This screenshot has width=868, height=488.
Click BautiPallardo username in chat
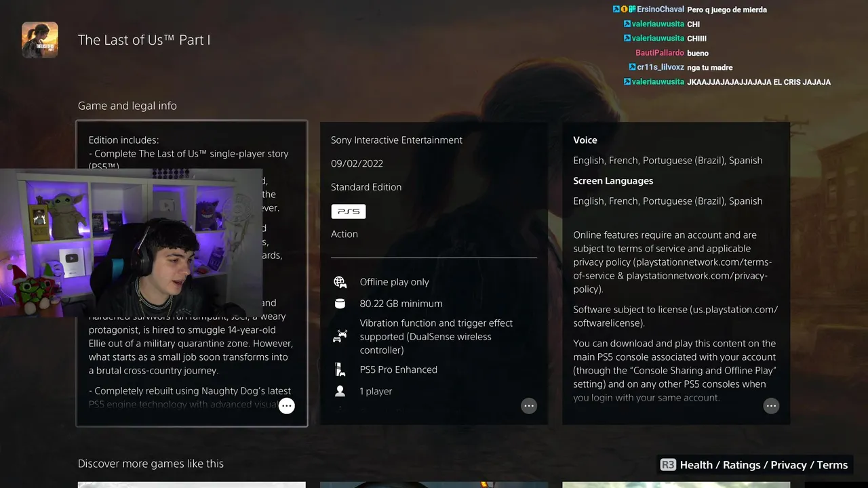(660, 53)
